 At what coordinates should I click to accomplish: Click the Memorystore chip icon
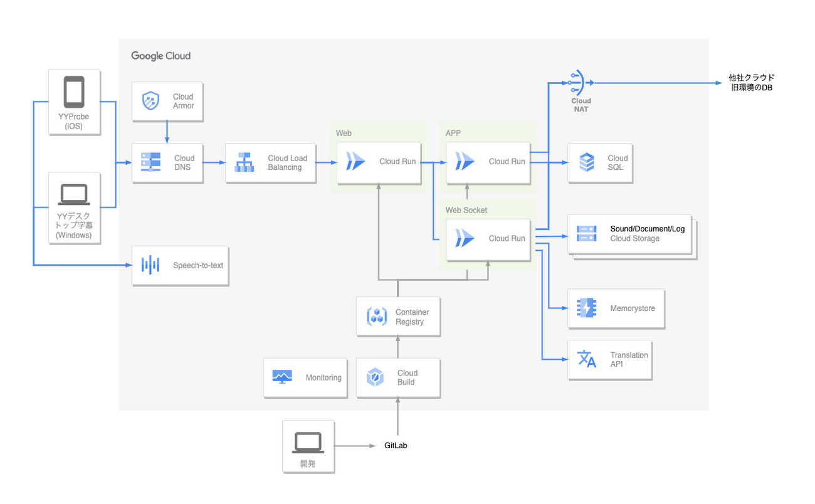586,308
